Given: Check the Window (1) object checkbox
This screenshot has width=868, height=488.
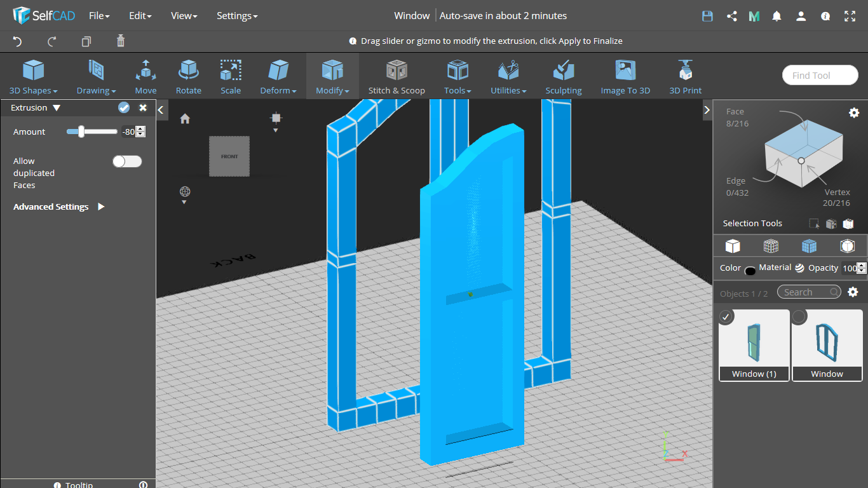Looking at the screenshot, I should point(727,317).
